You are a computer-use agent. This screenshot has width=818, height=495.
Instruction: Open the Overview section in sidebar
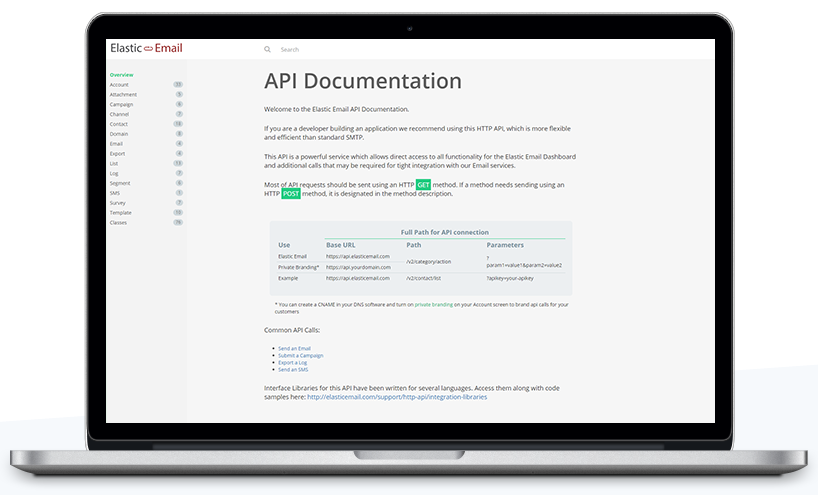tap(122, 75)
